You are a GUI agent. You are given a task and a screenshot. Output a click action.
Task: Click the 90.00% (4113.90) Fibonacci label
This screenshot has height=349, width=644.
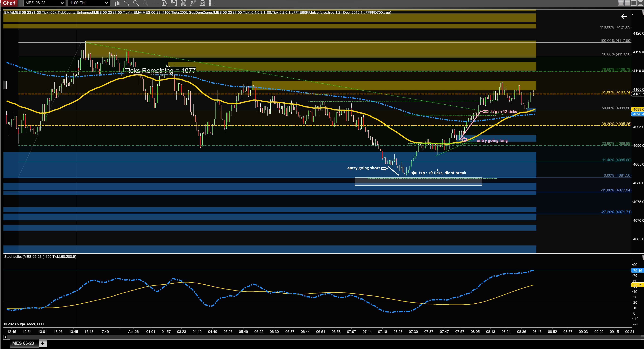617,54
